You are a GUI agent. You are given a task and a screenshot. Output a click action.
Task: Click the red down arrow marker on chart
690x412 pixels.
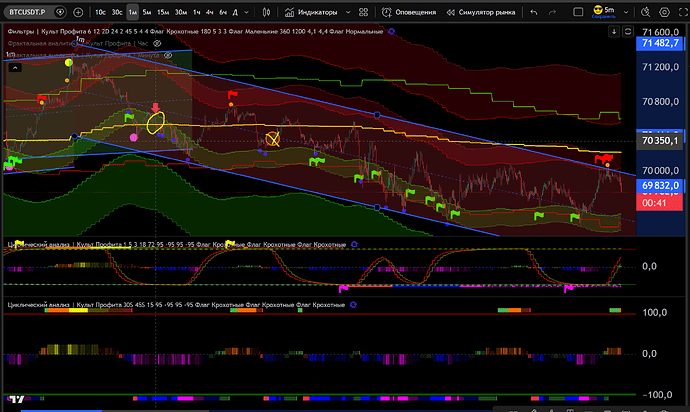tap(156, 107)
